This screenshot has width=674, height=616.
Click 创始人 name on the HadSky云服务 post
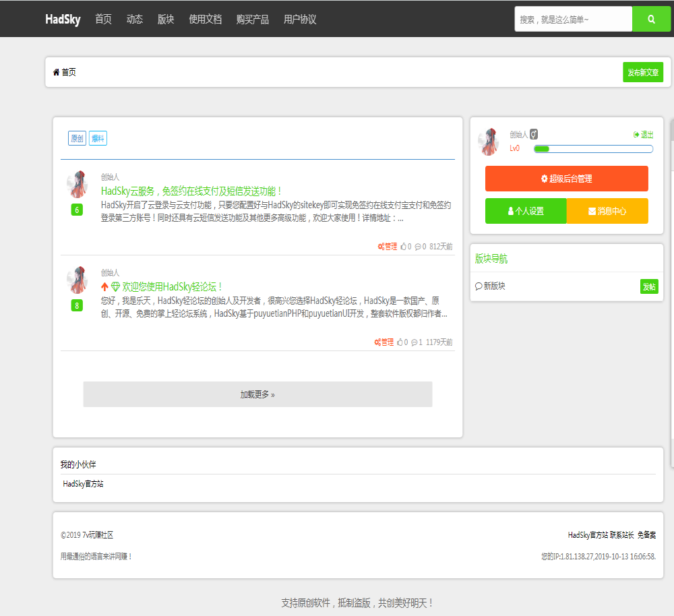pyautogui.click(x=110, y=177)
